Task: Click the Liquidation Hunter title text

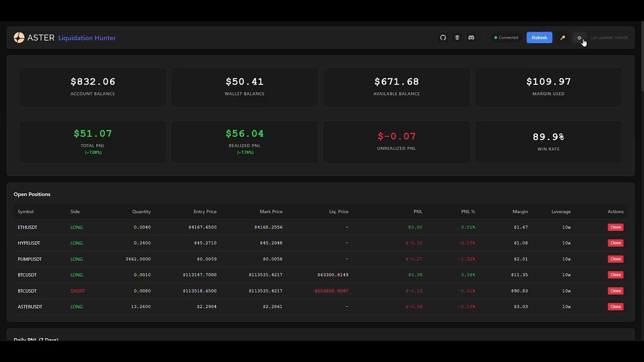Action: 87,38
